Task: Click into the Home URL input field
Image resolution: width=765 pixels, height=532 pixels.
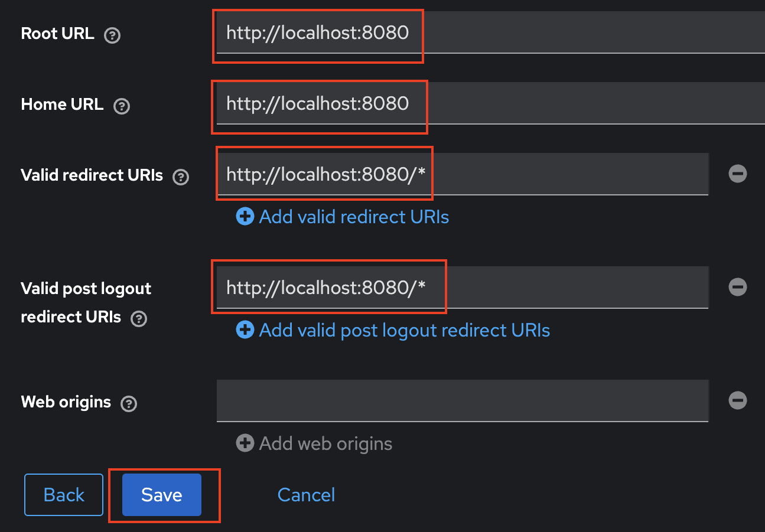Action: pyautogui.click(x=490, y=104)
